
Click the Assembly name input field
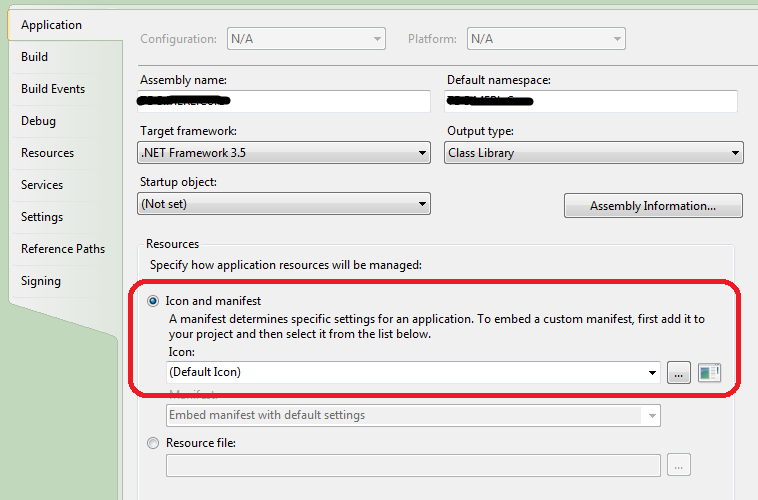284,101
